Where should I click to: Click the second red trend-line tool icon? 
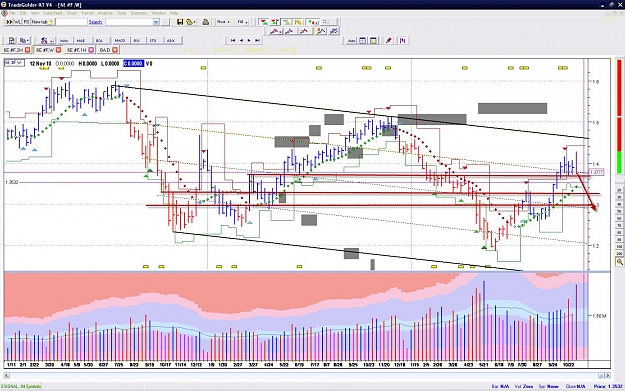290,31
